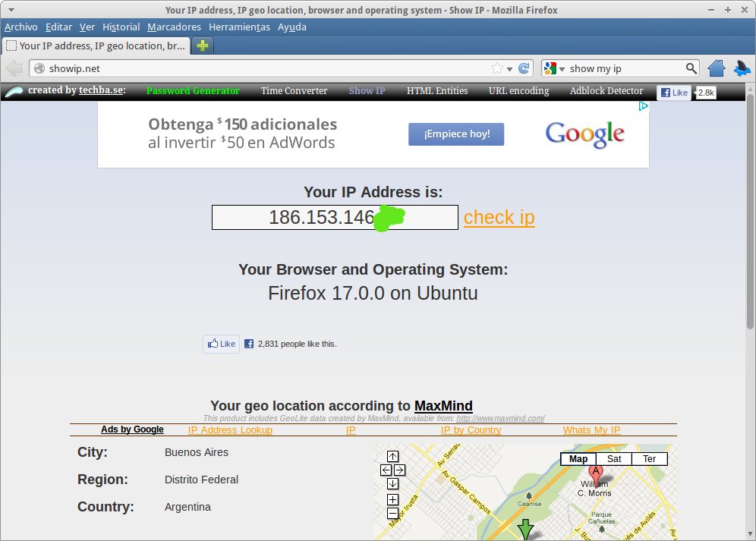756x541 pixels.
Task: Click the page vertical scrollbar thumb
Action: pyautogui.click(x=750, y=211)
